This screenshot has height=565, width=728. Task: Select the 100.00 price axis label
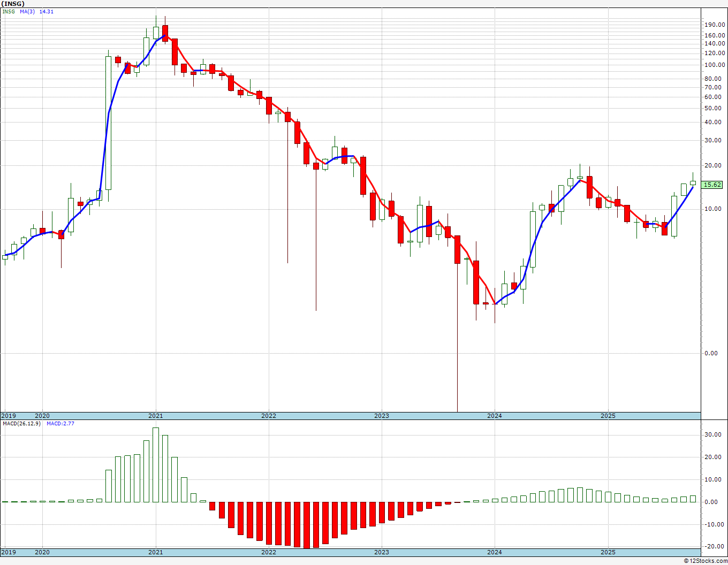pyautogui.click(x=716, y=65)
